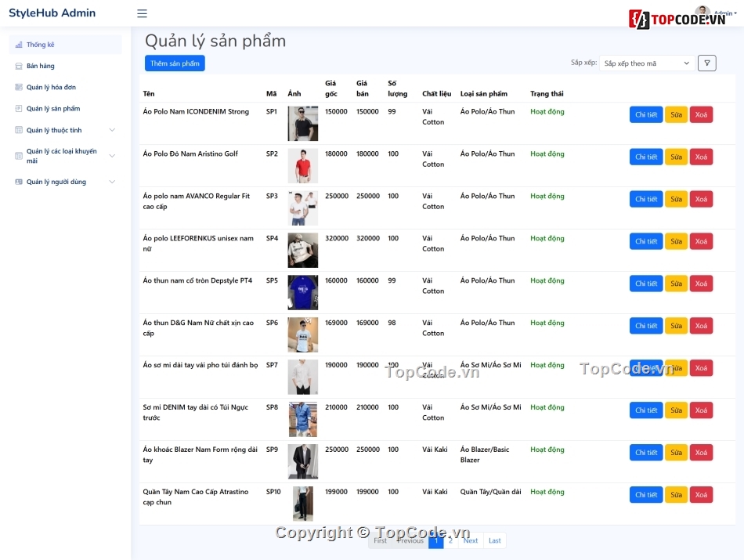Click the hamburger menu icon at the top
The height and width of the screenshot is (560, 744).
click(x=142, y=13)
